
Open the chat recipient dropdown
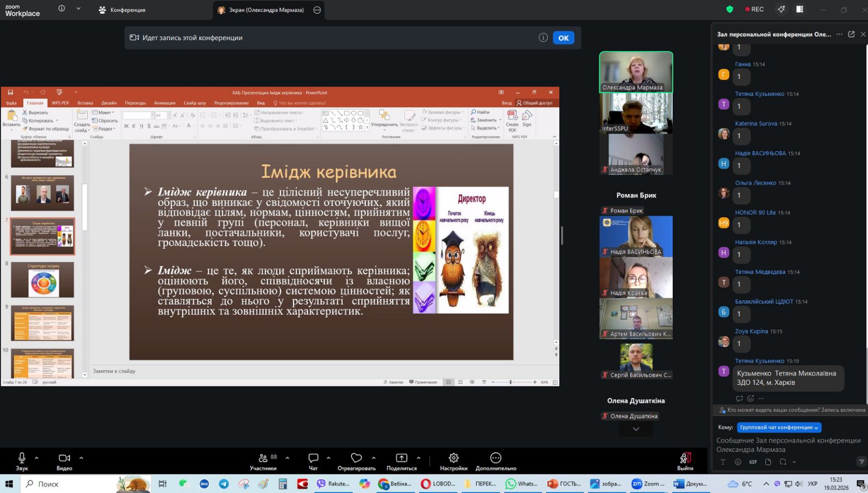point(779,427)
